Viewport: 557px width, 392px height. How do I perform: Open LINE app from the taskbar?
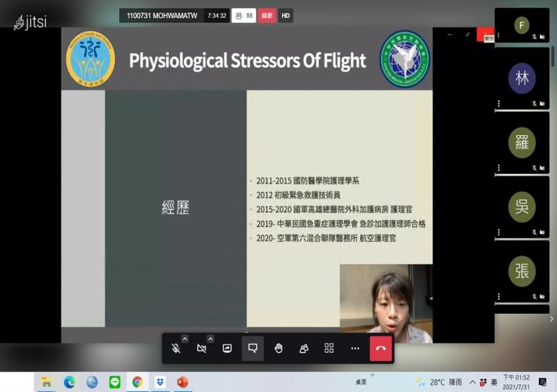point(114,382)
